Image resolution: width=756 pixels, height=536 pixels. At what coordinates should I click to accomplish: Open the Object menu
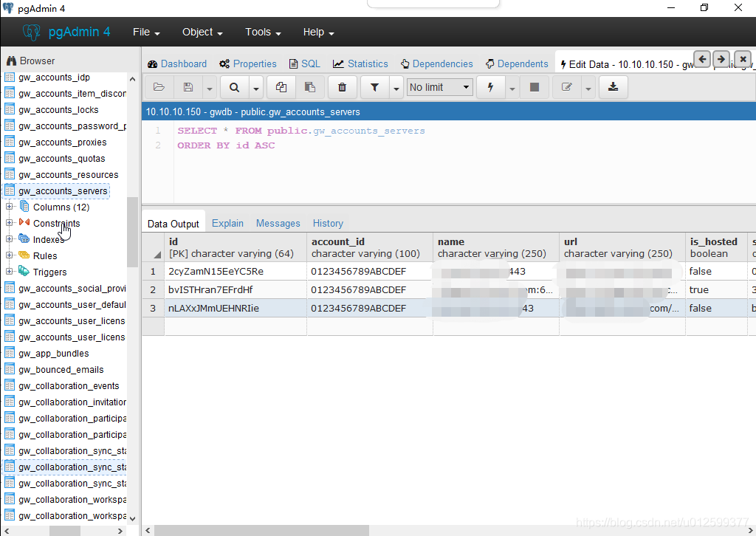pos(202,32)
